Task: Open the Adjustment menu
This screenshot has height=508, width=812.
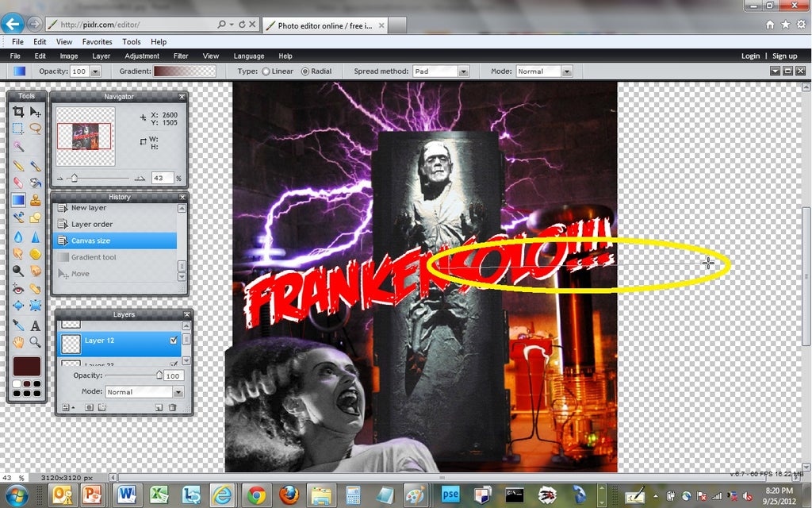Action: point(142,56)
